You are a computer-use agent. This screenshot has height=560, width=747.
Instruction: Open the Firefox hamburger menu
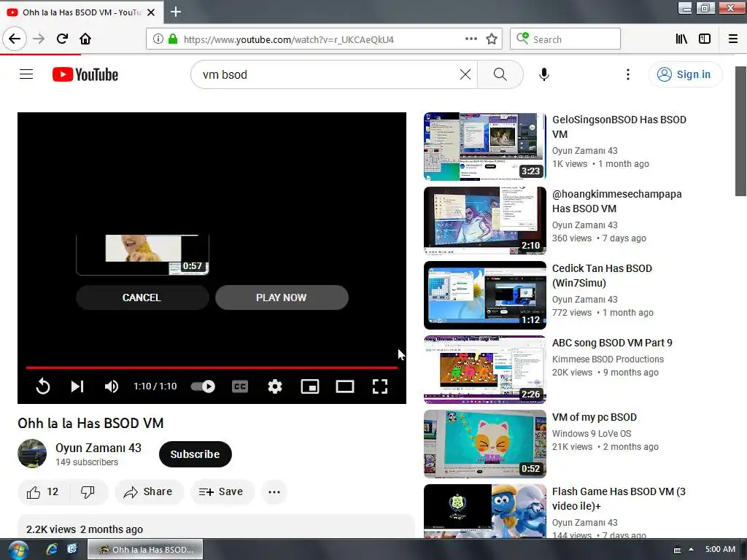click(x=733, y=39)
